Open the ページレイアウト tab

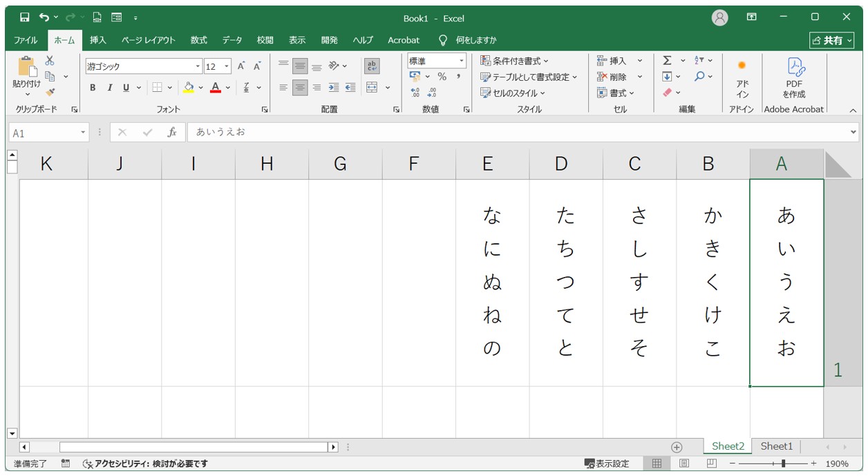coord(149,40)
